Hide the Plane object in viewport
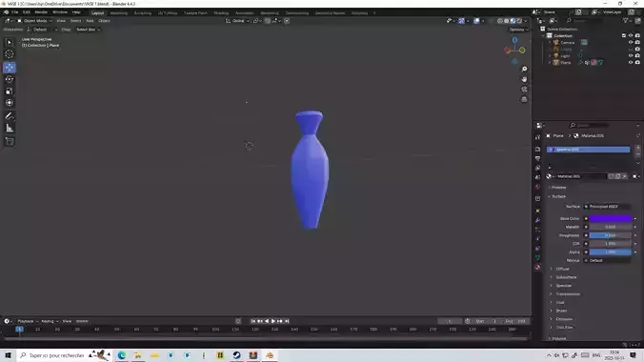This screenshot has width=644, height=362. click(631, 63)
